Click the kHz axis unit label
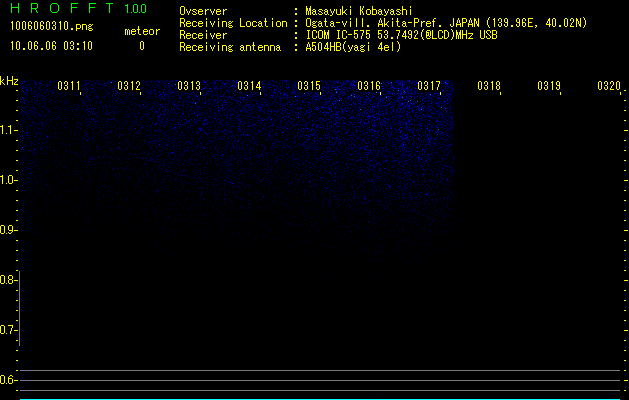629x400 pixels. click(x=9, y=81)
